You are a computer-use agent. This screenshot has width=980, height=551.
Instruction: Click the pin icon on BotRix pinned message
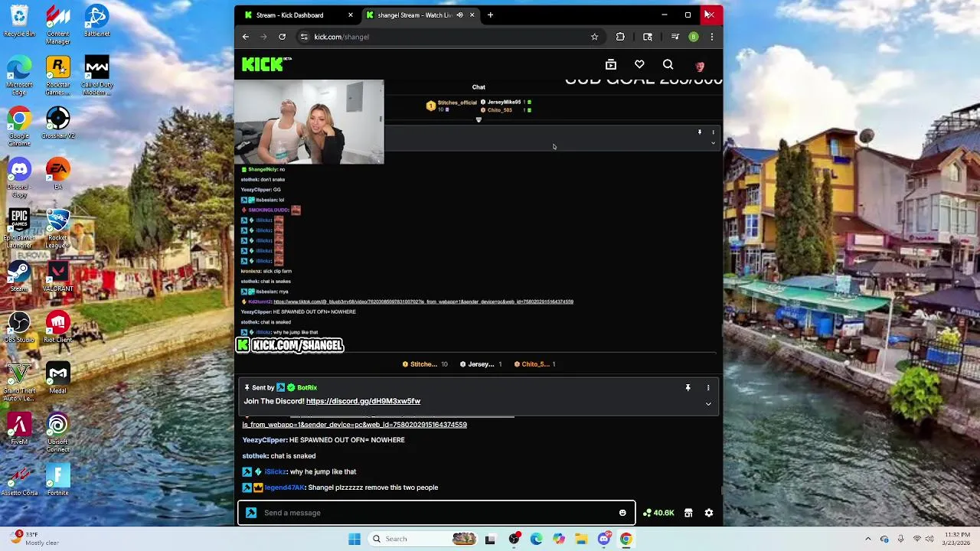pyautogui.click(x=688, y=388)
